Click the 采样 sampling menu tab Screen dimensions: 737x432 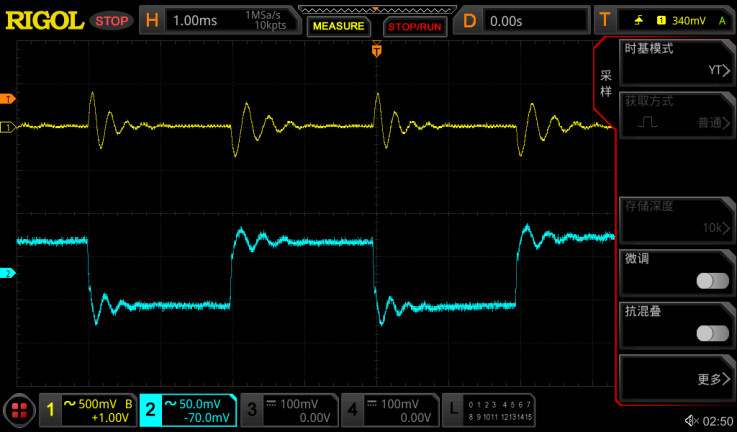coord(606,84)
